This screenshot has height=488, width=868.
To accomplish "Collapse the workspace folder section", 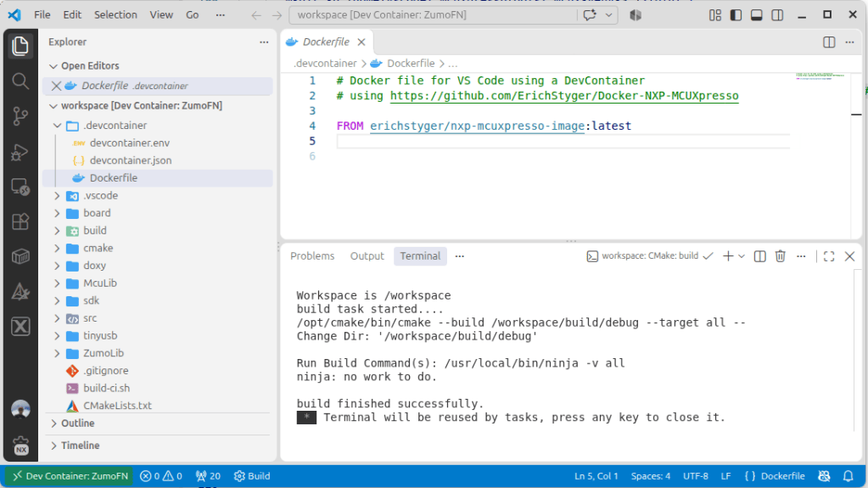I will [x=53, y=106].
